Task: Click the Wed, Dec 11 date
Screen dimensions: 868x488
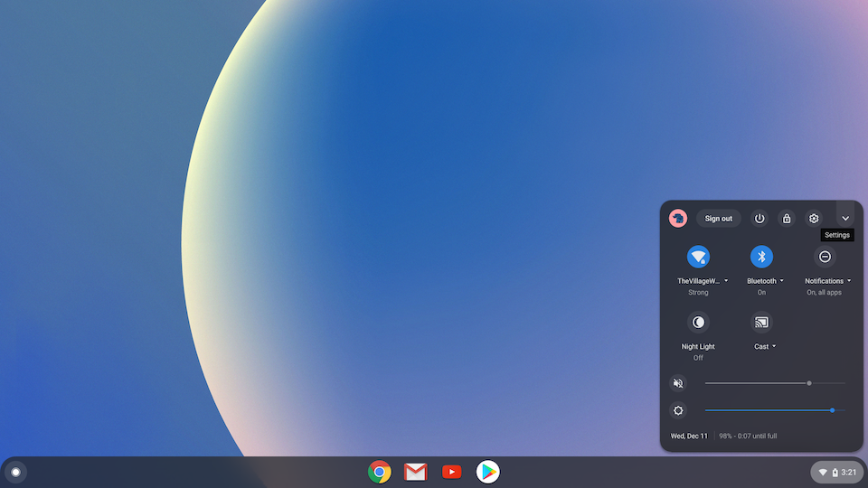Action: pyautogui.click(x=689, y=436)
